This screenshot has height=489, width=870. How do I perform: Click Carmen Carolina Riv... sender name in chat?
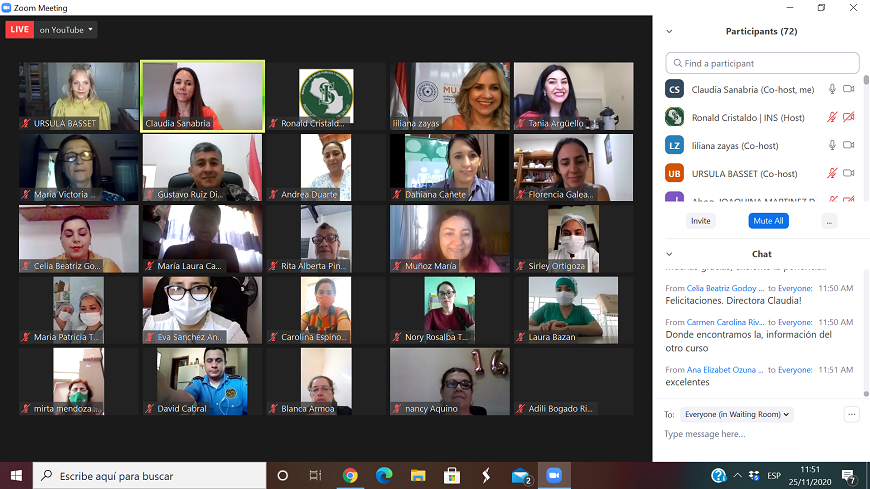pos(725,322)
